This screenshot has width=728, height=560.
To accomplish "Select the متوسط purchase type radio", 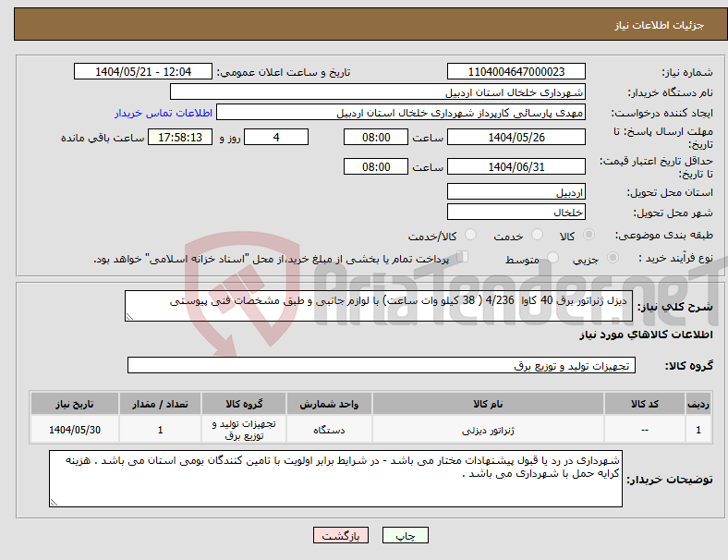I will [x=553, y=257].
